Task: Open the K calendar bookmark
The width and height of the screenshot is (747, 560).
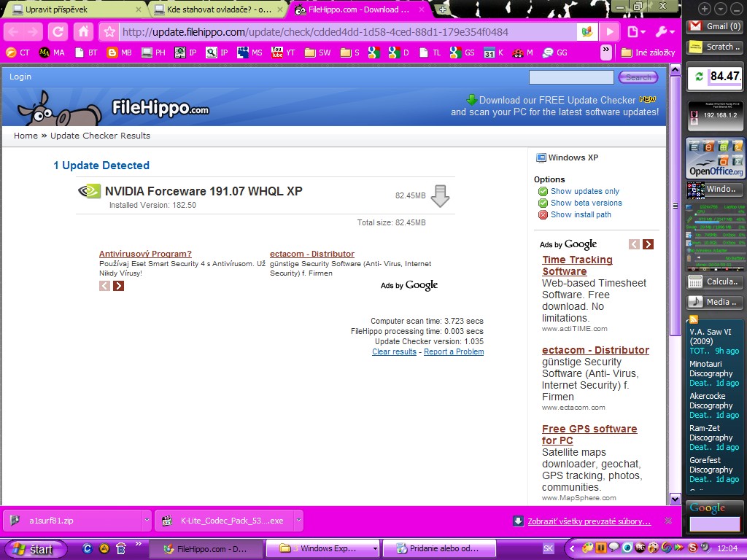Action: point(494,52)
